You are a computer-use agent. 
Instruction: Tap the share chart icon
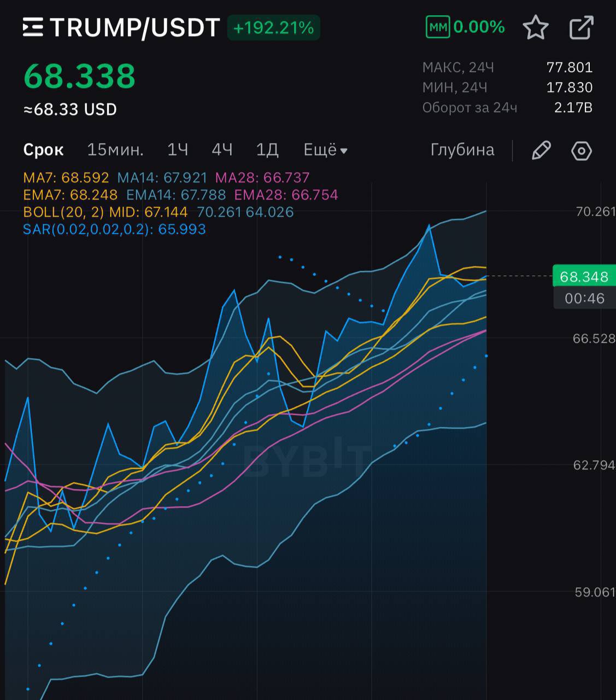(581, 27)
